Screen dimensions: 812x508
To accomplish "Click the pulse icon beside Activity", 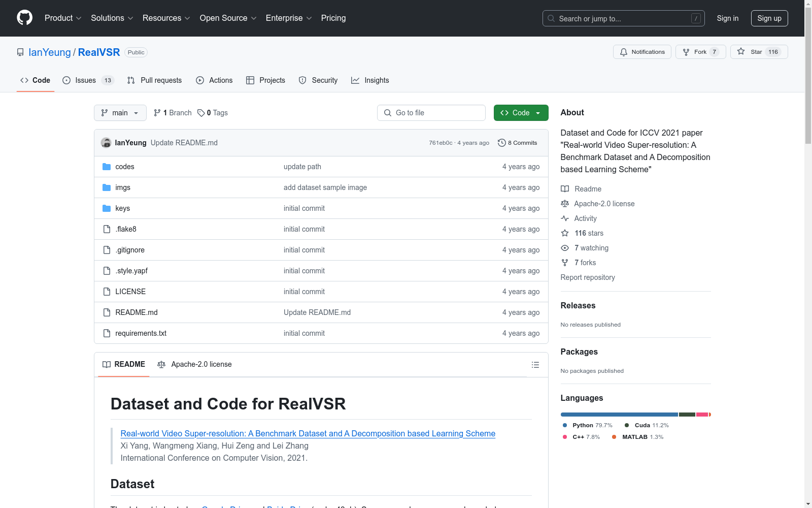I will [565, 218].
